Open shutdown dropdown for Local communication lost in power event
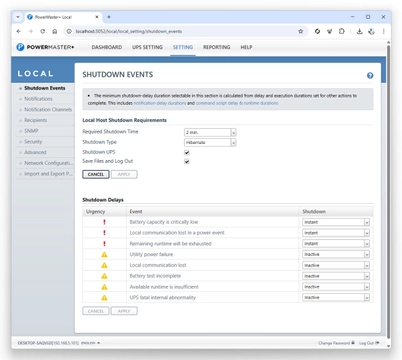The height and width of the screenshot is (360, 402). 336,233
